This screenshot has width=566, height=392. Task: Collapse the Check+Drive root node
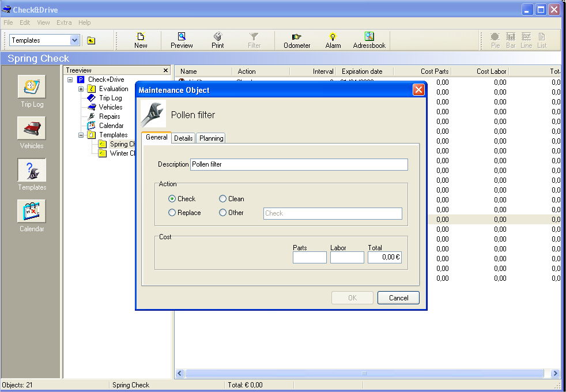70,80
